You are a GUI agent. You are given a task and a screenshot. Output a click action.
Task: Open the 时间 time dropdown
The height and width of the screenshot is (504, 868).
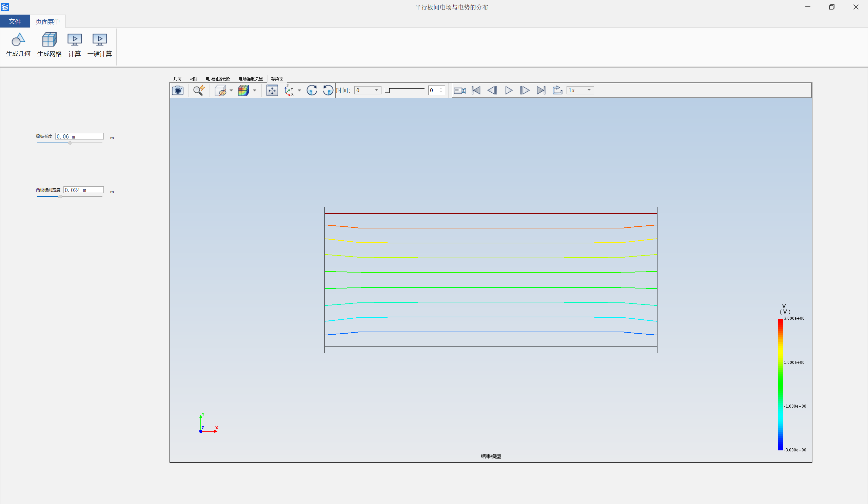(368, 90)
